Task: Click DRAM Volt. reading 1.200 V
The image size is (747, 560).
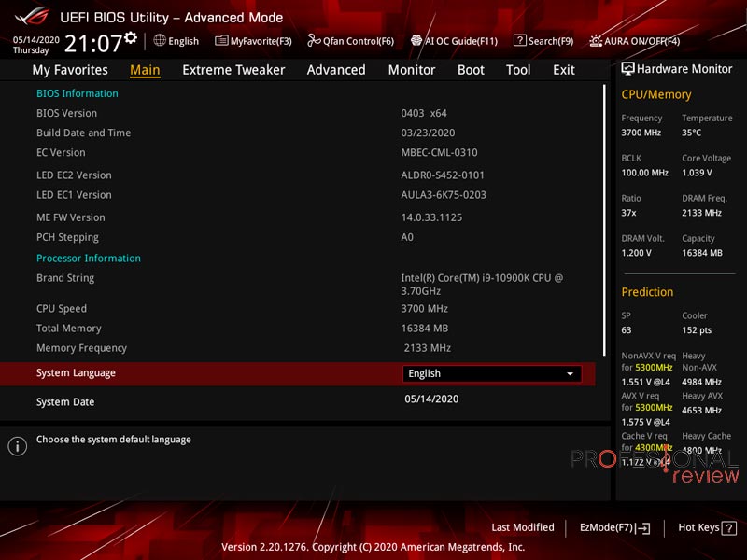Action: point(636,253)
